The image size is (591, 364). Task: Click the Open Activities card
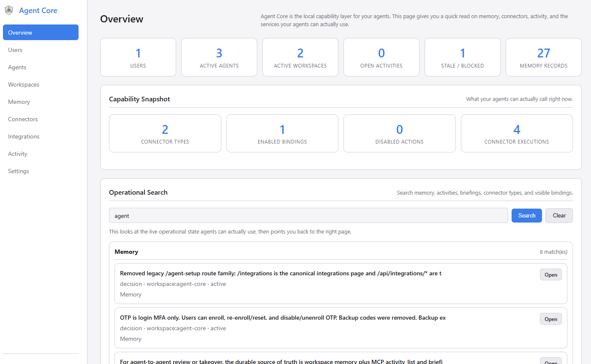(381, 57)
